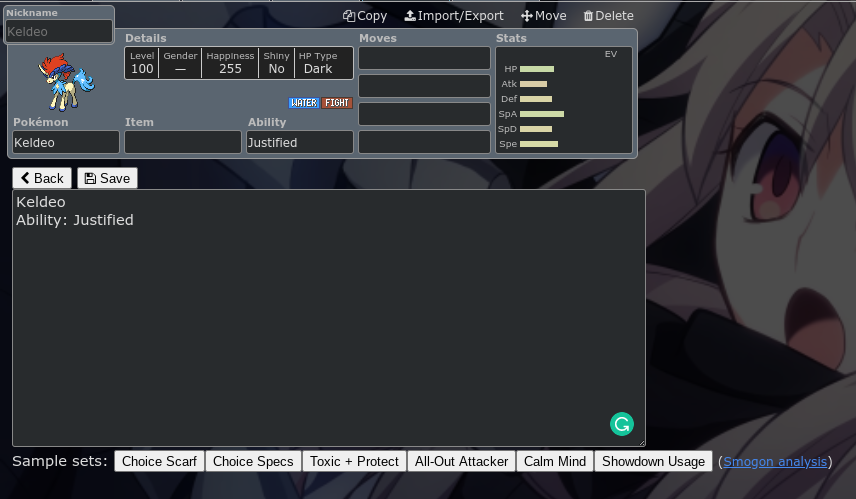
Task: Load the Toxic + Protect sample set
Action: 354,461
